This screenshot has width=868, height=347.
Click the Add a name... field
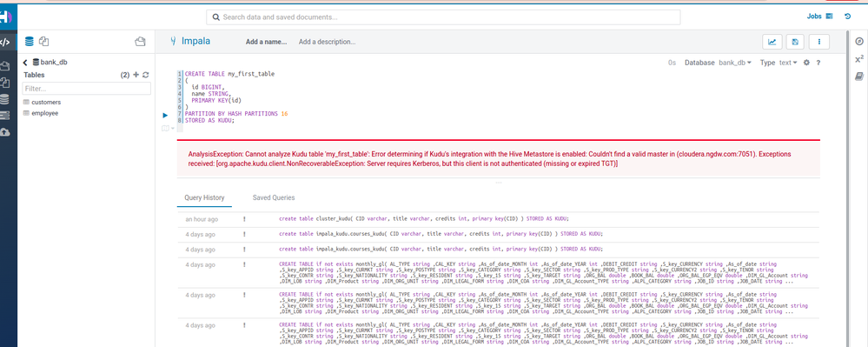coord(266,42)
